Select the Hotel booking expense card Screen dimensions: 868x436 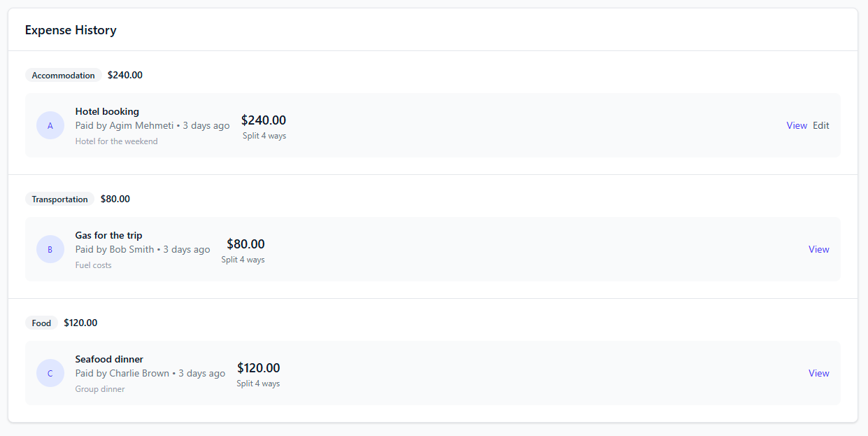click(434, 125)
